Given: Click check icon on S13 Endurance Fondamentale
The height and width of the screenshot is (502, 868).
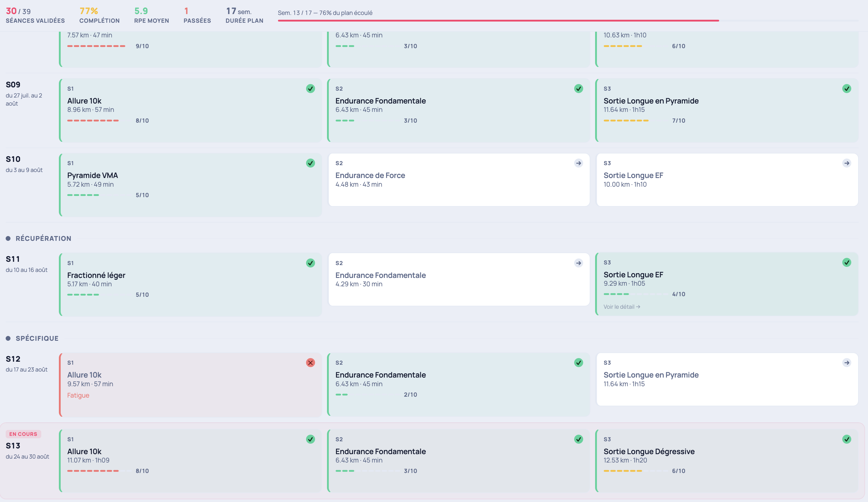Looking at the screenshot, I should [578, 439].
